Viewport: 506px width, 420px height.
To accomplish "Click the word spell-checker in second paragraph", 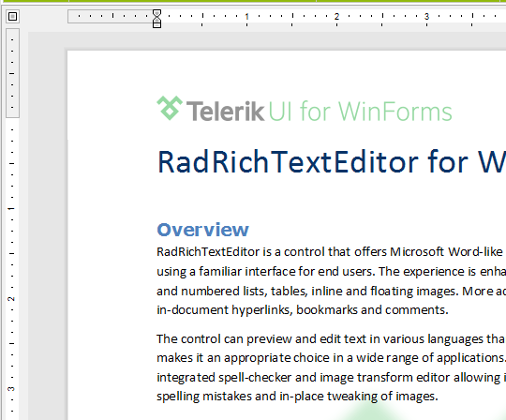I will [255, 378].
